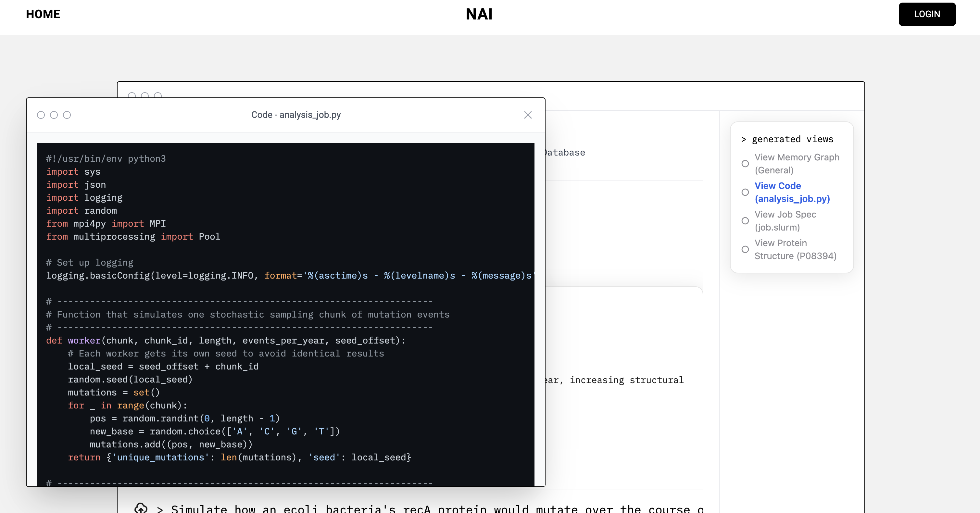Select View Job Spec (job.slurm) radio
The image size is (980, 513).
pos(745,220)
